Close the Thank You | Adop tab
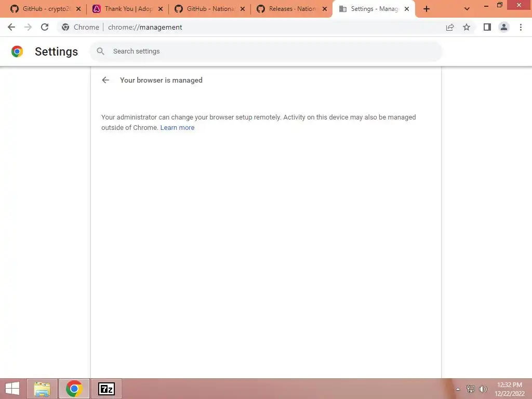 point(161,9)
